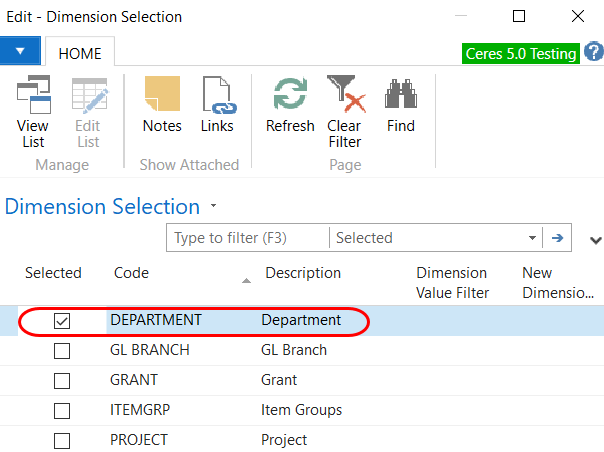
Task: Click the filter go arrow button
Action: pyautogui.click(x=557, y=238)
